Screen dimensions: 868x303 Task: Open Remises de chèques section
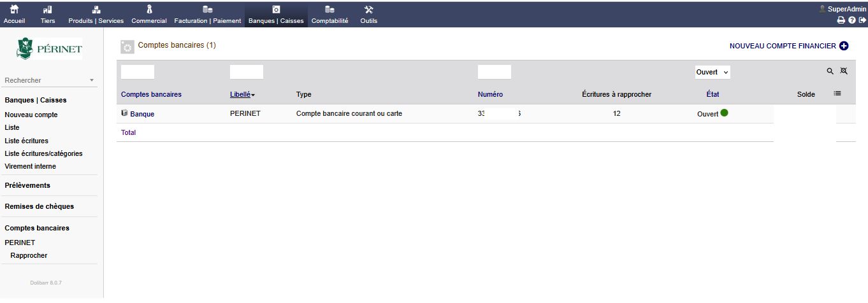click(x=39, y=206)
